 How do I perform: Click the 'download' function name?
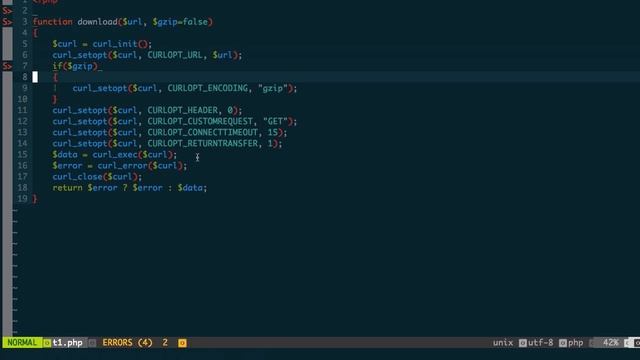pyautogui.click(x=98, y=22)
